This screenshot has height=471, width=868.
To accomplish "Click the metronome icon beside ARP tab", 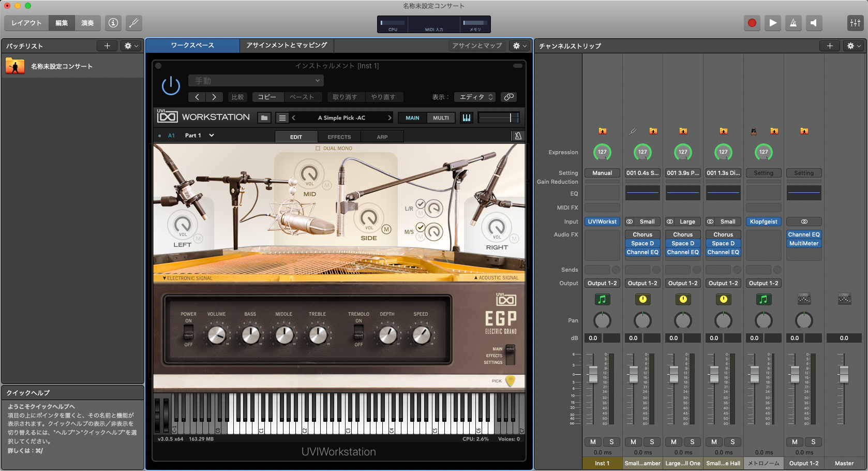I will (x=518, y=136).
